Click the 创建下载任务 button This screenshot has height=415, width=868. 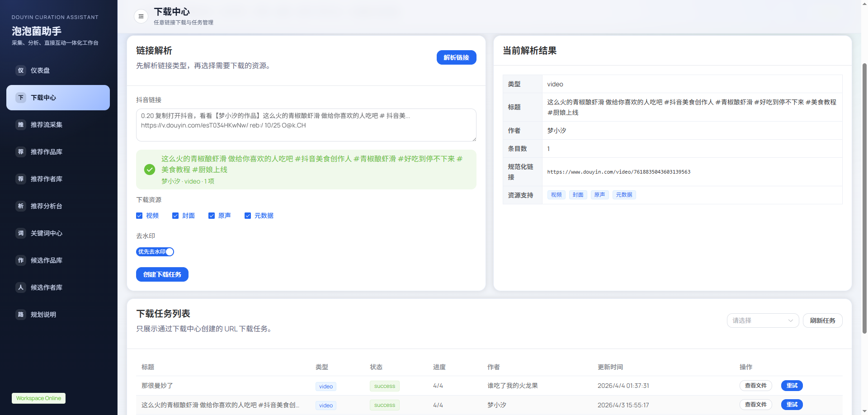click(x=162, y=274)
